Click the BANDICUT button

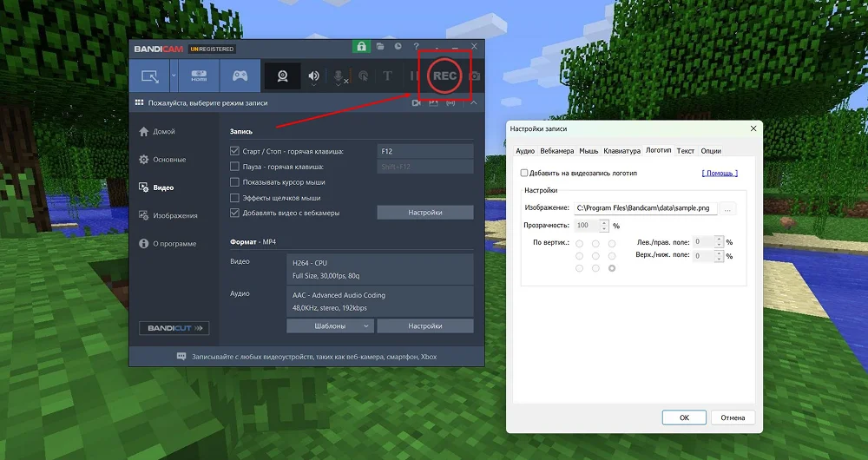pyautogui.click(x=174, y=328)
